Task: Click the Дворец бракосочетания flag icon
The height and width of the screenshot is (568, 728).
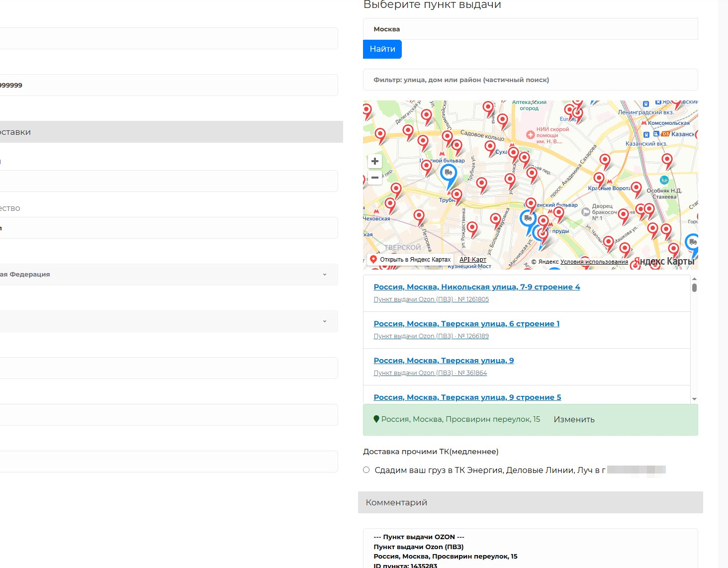Action: (586, 212)
